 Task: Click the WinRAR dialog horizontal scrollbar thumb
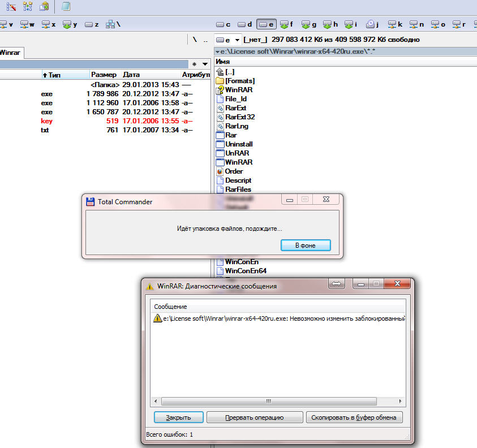coord(269,401)
